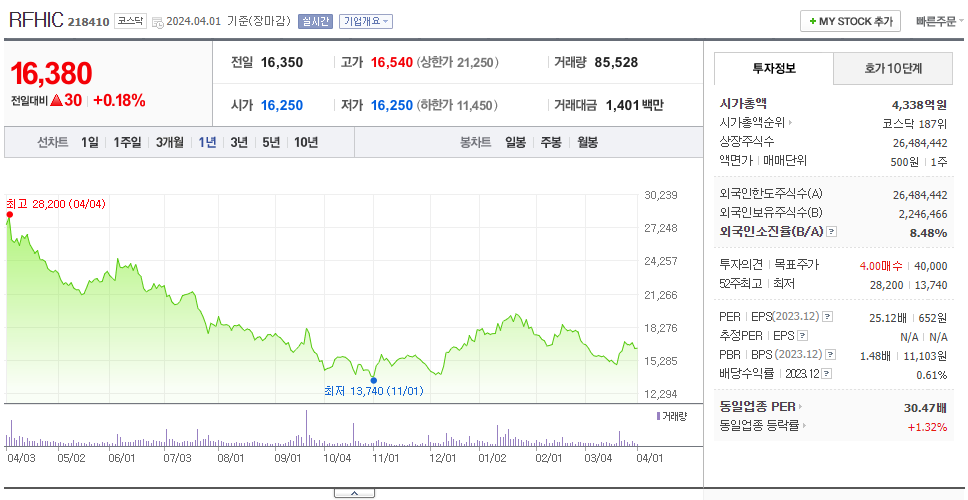The image size is (968, 500).
Task: Click the RFHIC stock name
Action: tap(36, 20)
